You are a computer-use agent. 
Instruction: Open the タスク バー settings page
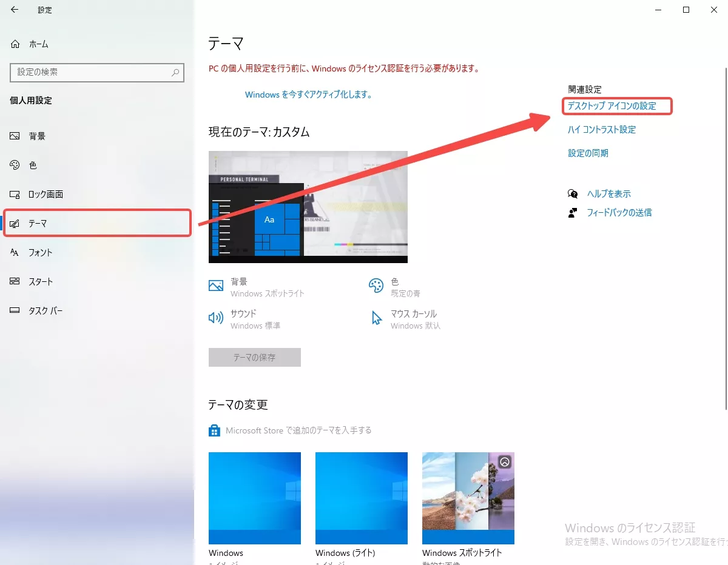pyautogui.click(x=97, y=311)
